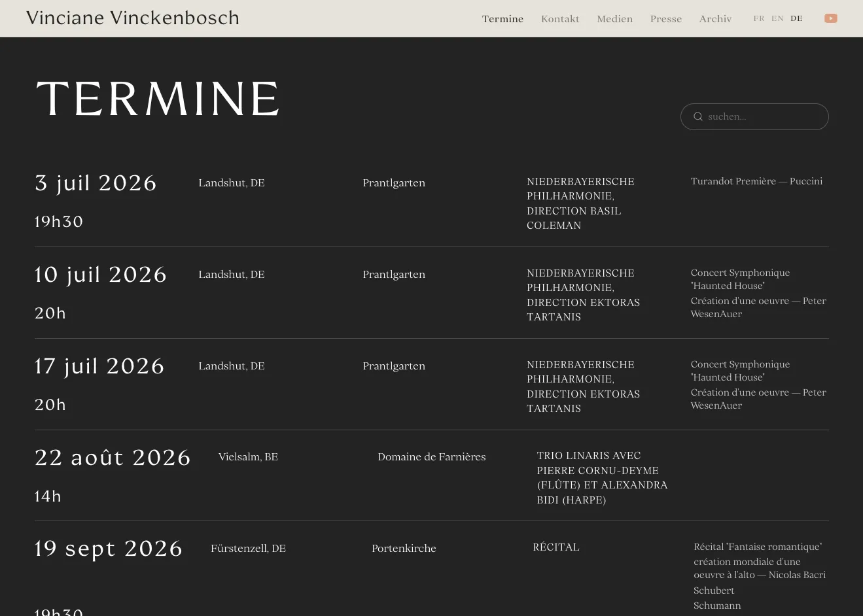Click Fürstenzell, DE location
Screen dimensions: 863x616
pyautogui.click(x=248, y=549)
